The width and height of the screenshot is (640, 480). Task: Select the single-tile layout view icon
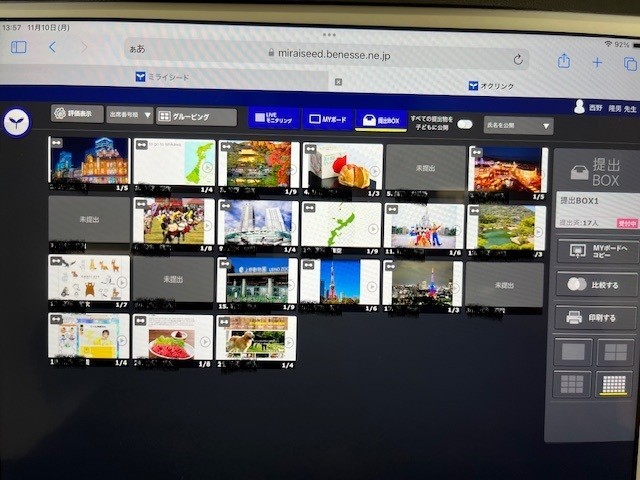coord(575,352)
